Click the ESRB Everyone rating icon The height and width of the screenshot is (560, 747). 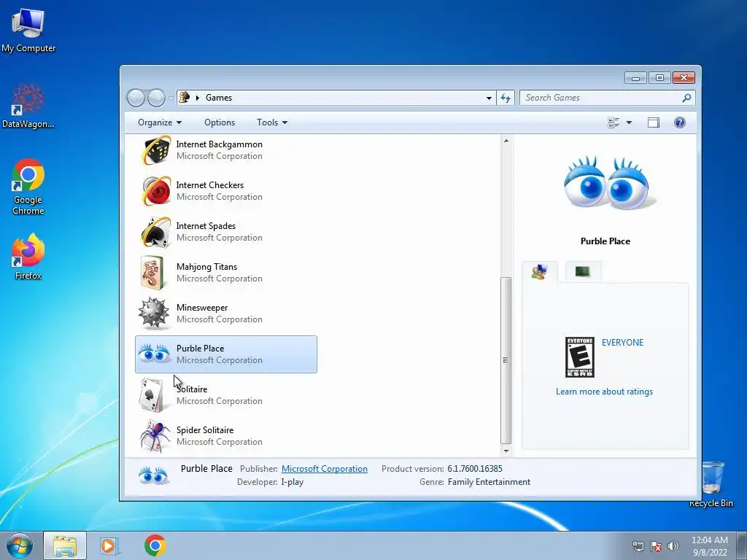point(579,357)
